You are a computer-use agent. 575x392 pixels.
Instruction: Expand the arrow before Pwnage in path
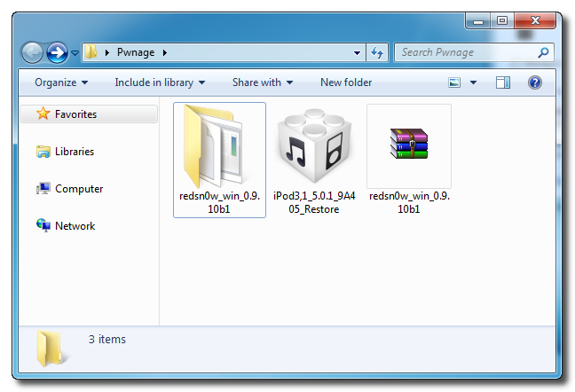pyautogui.click(x=107, y=52)
